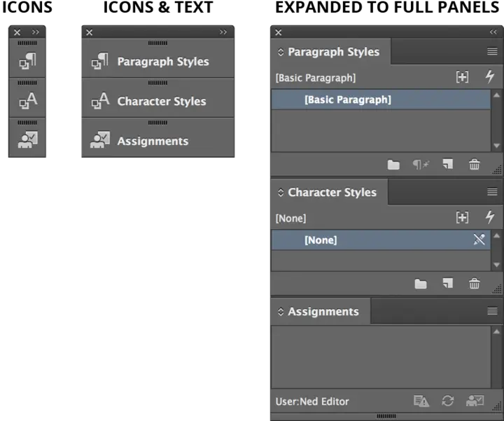Click up arrow of Assignments scrollbar
Screen dimensions: 504x421
pos(496,331)
